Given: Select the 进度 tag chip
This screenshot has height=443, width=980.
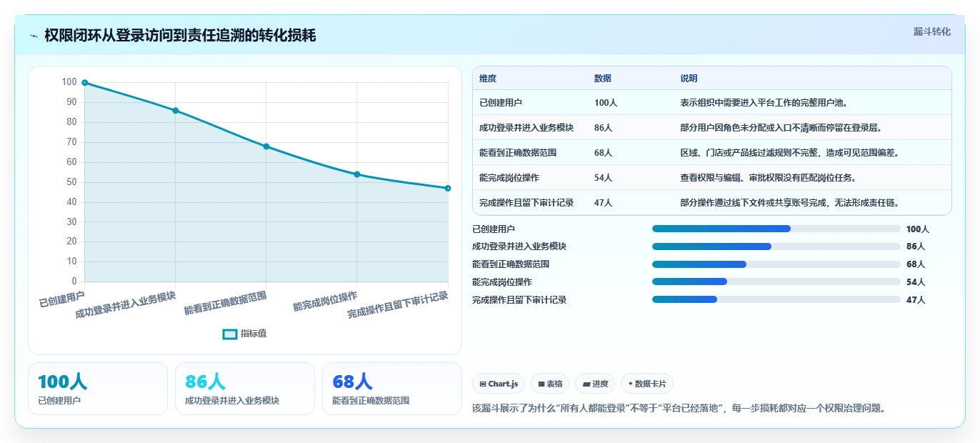Looking at the screenshot, I should 595,384.
